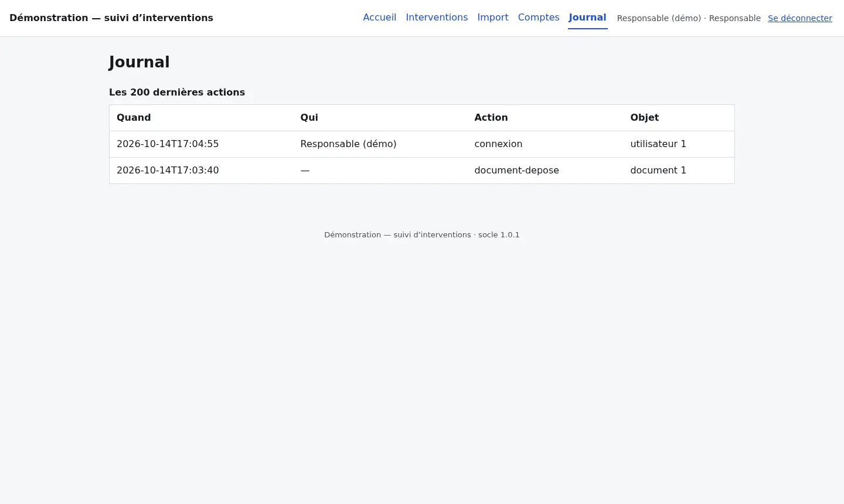Image resolution: width=844 pixels, height=504 pixels.
Task: Click the Les 200 dernières actions caption
Action: [x=177, y=92]
